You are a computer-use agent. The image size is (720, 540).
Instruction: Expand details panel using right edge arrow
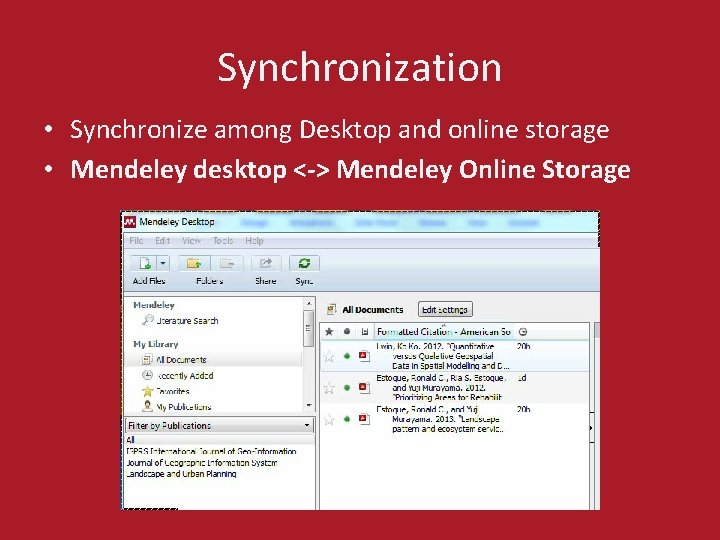tap(591, 428)
